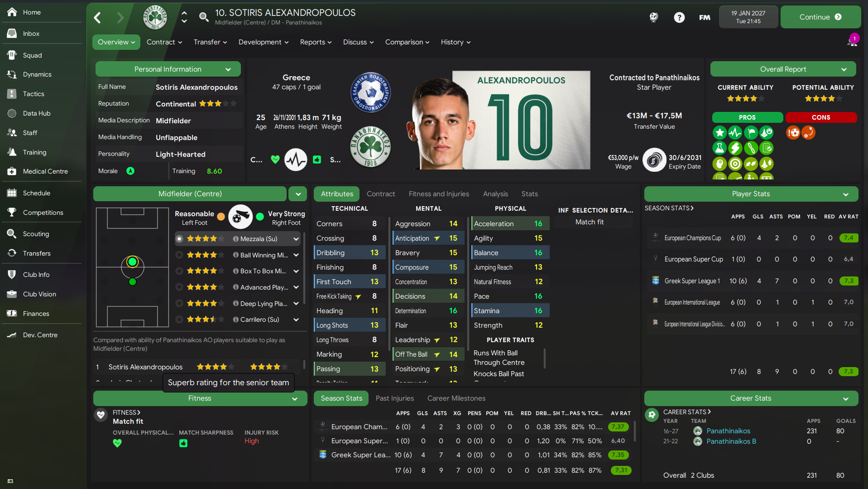The width and height of the screenshot is (868, 489).
Task: Click the Panathinaikos club badge in header
Action: pyautogui.click(x=155, y=17)
